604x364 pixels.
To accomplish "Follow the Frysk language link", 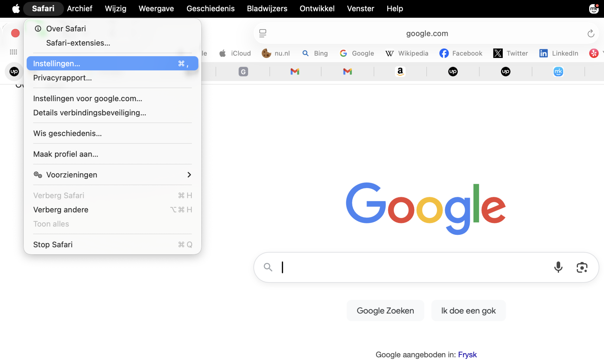I will coord(467,355).
